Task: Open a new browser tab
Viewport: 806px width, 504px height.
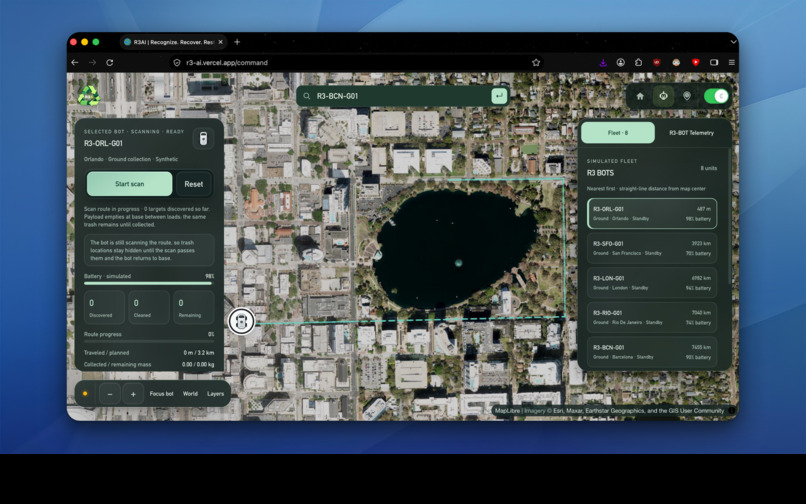Action: [x=237, y=42]
